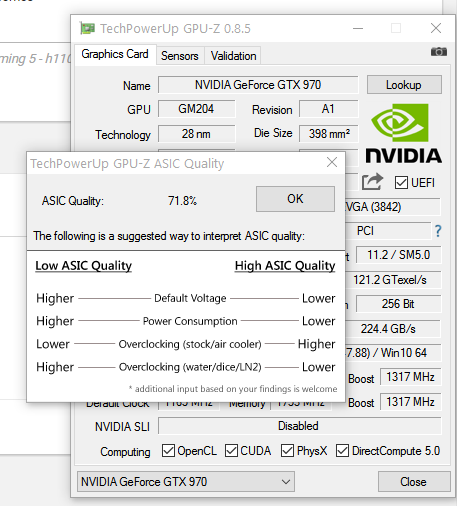
Task: Minimize the GPU-Z main window
Action: point(358,28)
